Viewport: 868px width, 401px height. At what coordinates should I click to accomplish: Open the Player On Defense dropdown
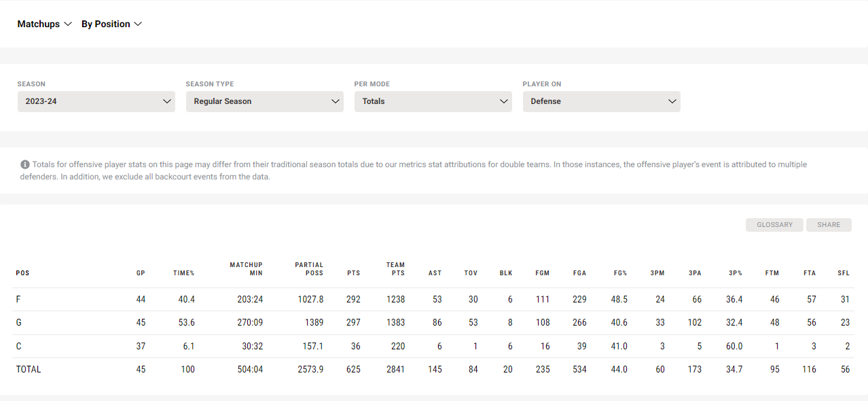click(602, 101)
